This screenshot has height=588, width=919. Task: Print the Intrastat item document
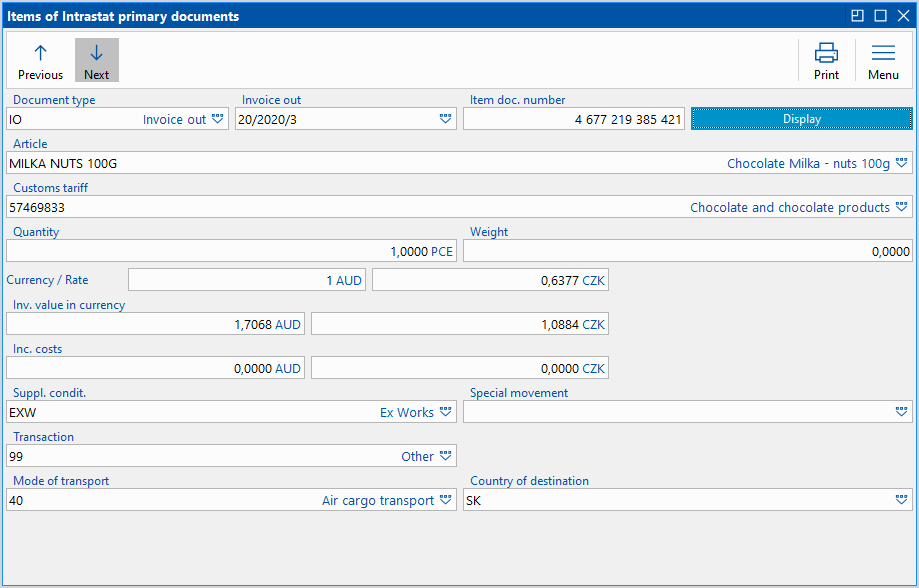point(826,60)
